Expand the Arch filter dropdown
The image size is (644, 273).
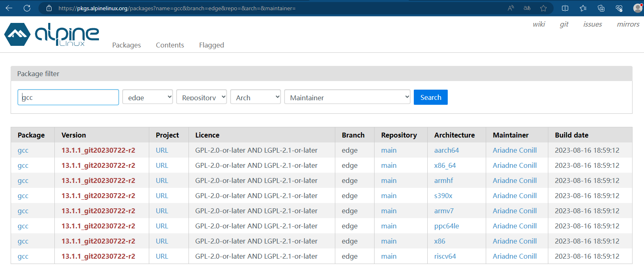click(256, 97)
